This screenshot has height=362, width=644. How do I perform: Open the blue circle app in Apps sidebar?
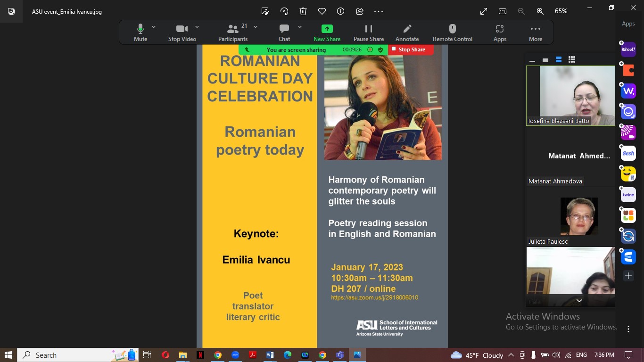tap(628, 112)
